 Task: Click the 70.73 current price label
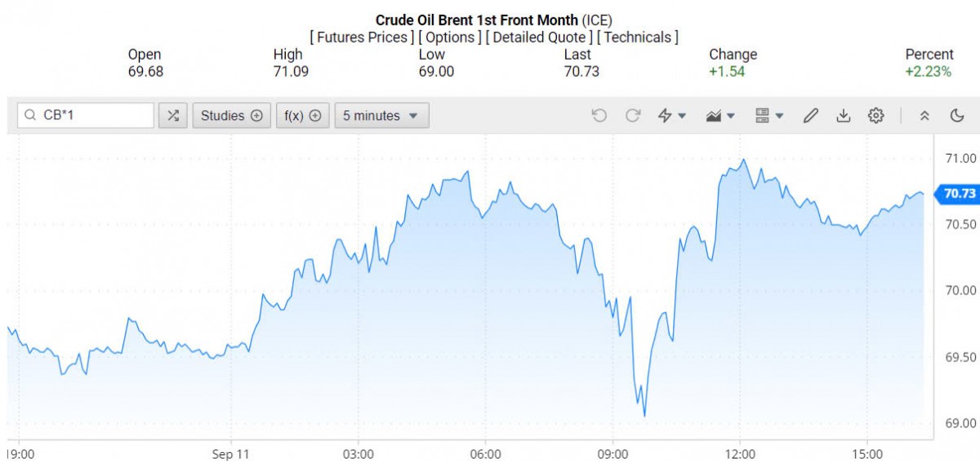coord(959,194)
